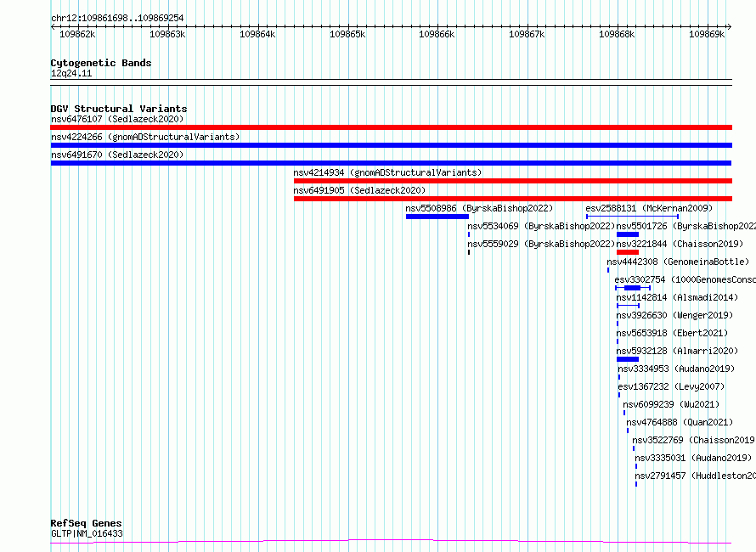Click the 109862k ruler position
Screen dimensions: 756x552
click(77, 35)
